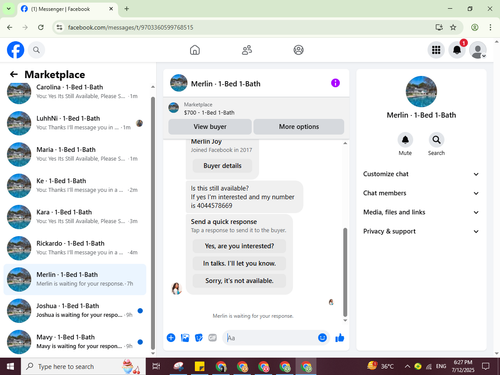Send 'Sorry, it's not available.' response

click(x=239, y=281)
